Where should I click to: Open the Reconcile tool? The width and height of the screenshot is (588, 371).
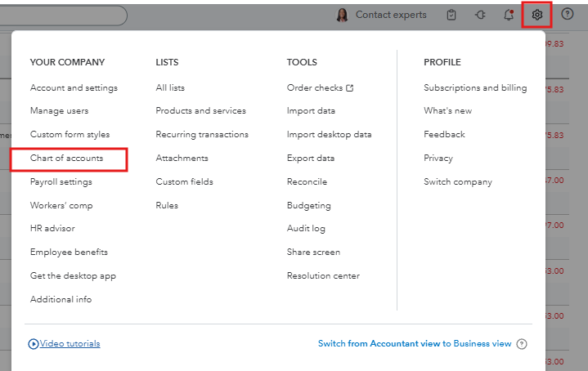click(x=307, y=181)
